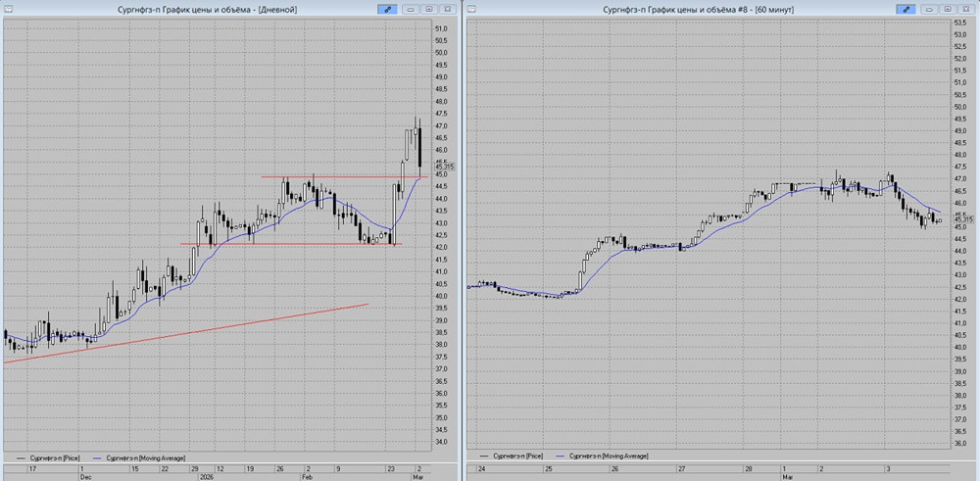980x481 pixels.
Task: Click the link/pin icon in daily chart title bar
Action: tap(385, 9)
